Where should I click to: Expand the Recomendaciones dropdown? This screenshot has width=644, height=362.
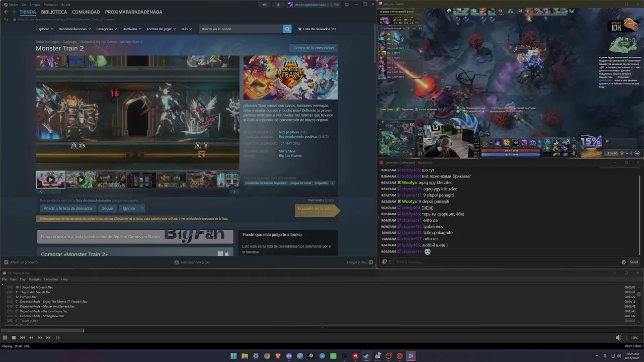[x=74, y=29]
